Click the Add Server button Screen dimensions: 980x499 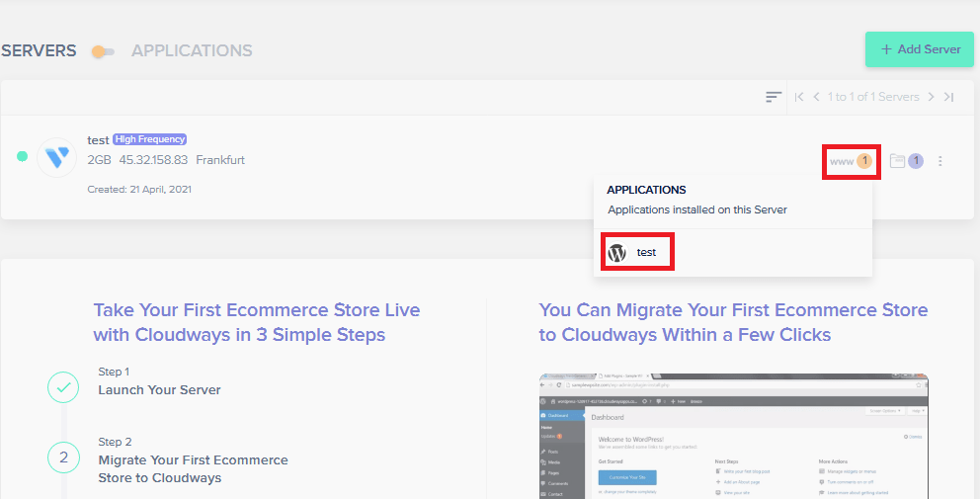click(x=920, y=49)
